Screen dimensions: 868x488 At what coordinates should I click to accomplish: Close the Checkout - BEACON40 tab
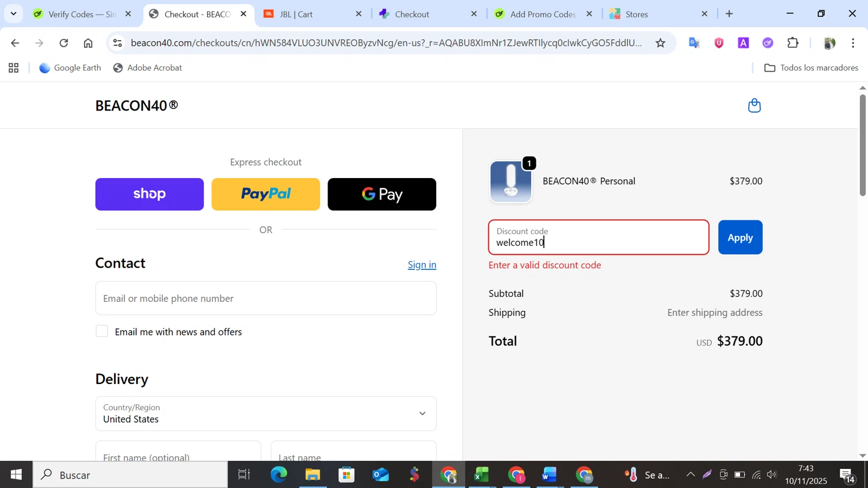[x=244, y=14]
